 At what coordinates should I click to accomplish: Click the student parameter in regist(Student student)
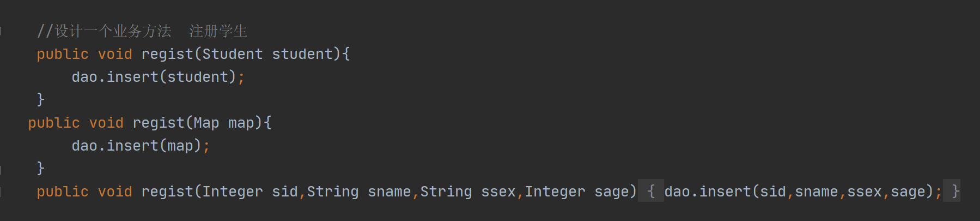[302, 54]
